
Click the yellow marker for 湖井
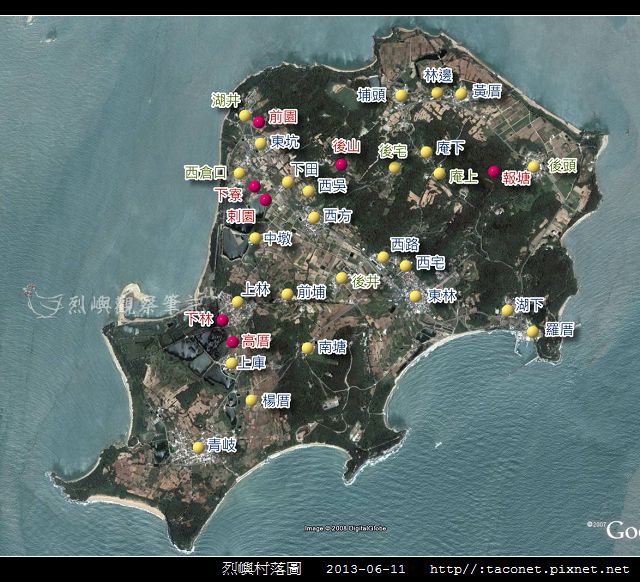(245, 116)
